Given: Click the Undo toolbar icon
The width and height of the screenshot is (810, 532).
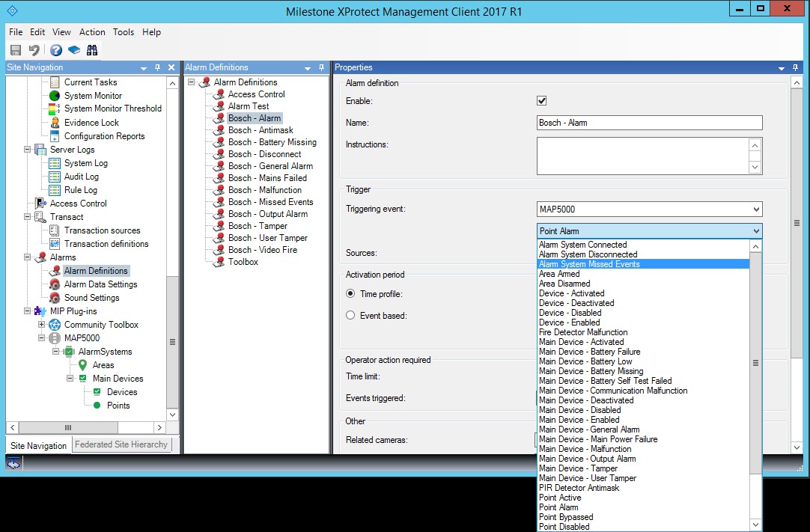Looking at the screenshot, I should (x=34, y=50).
